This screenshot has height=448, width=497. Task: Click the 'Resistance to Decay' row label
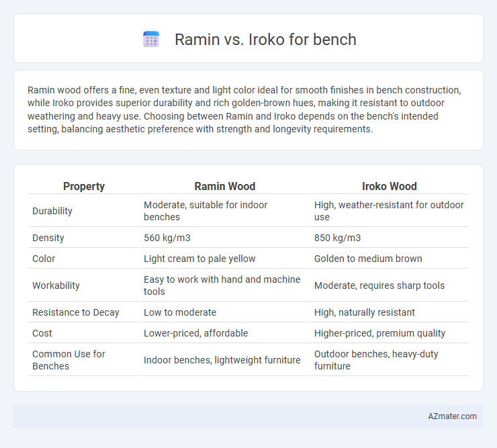(76, 312)
